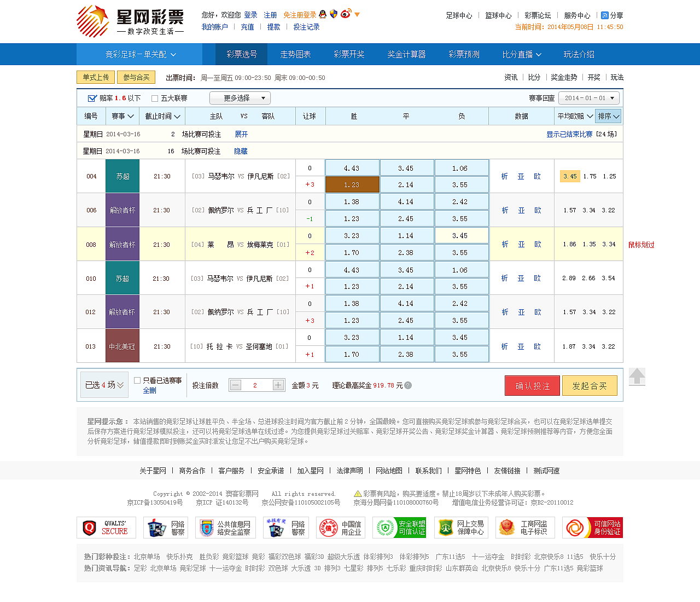The width and height of the screenshot is (700, 602).
Task: Click the help question mark beside 919.78元
Action: [407, 385]
